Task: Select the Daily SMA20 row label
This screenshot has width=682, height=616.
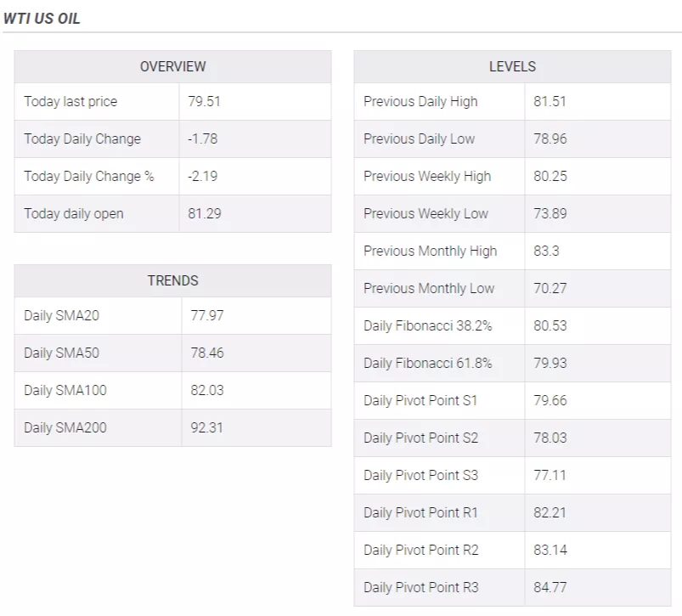Action: [61, 315]
